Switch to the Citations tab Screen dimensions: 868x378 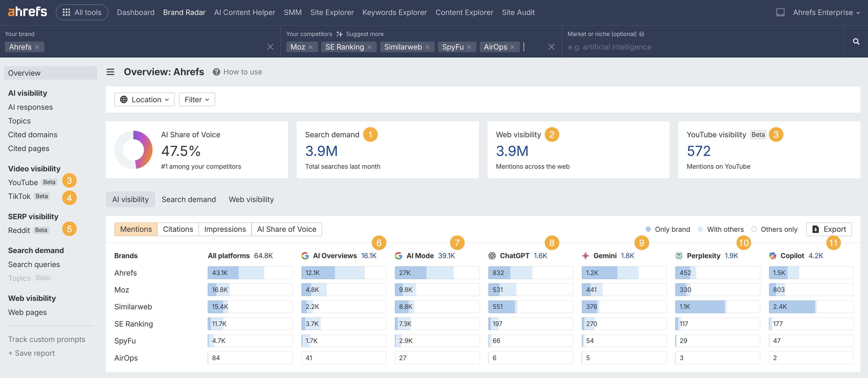coord(178,229)
